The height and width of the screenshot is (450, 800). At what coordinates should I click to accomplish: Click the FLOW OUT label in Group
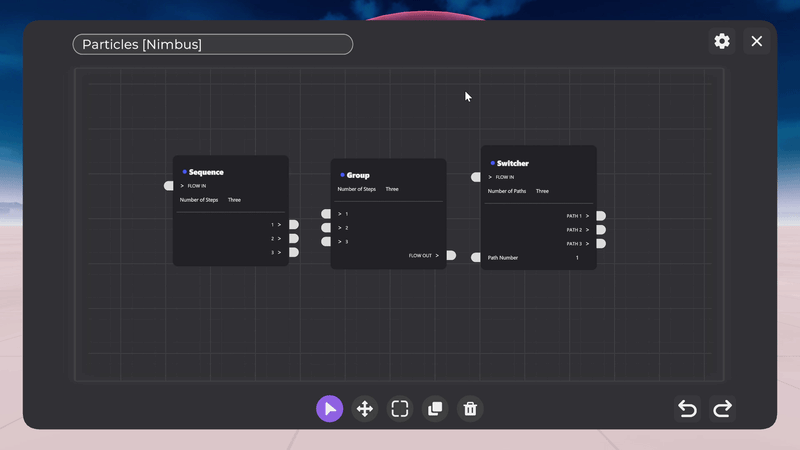point(420,256)
